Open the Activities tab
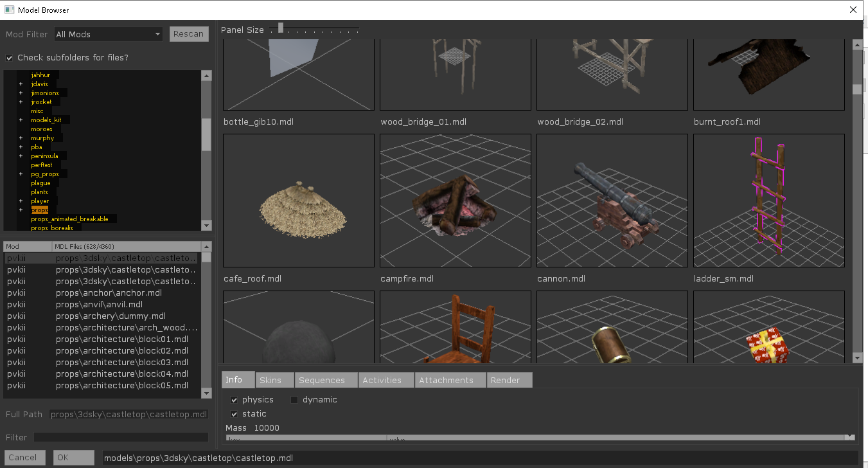Screen dimensions: 868x468 point(386,381)
